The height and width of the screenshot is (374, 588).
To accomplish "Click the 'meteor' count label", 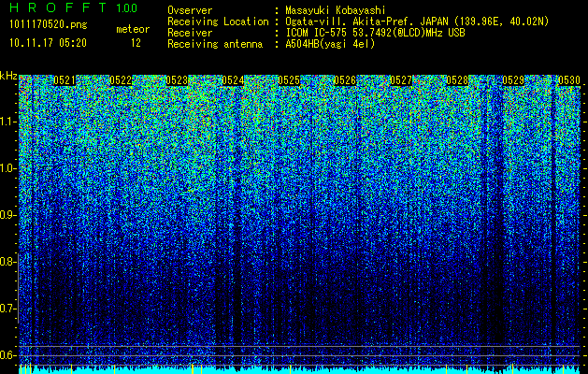I will pos(133,29).
